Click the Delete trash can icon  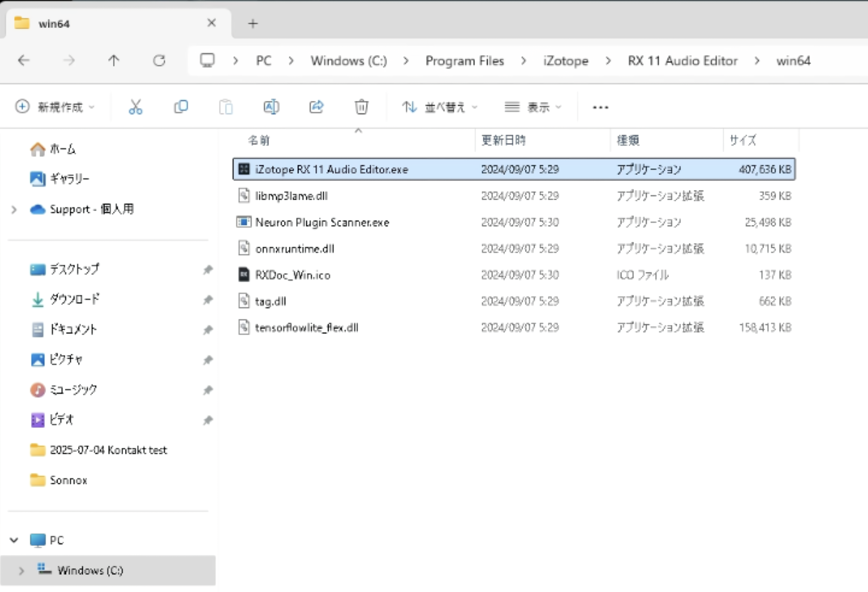point(361,107)
